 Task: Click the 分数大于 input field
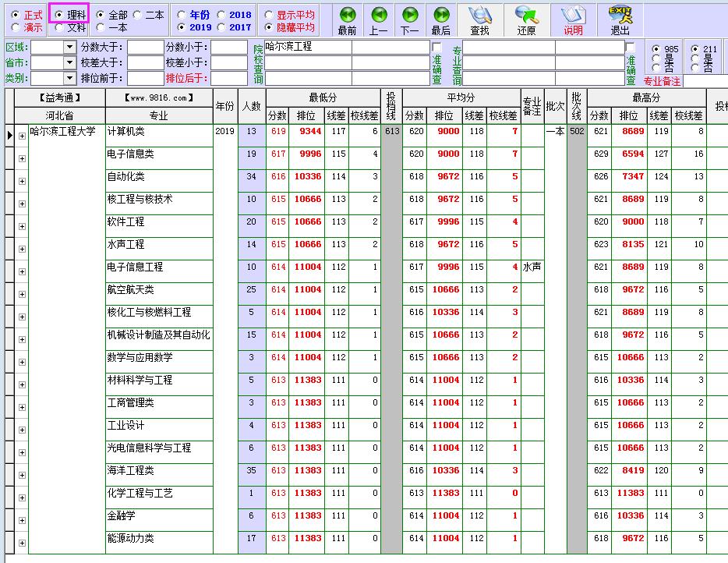[x=145, y=48]
